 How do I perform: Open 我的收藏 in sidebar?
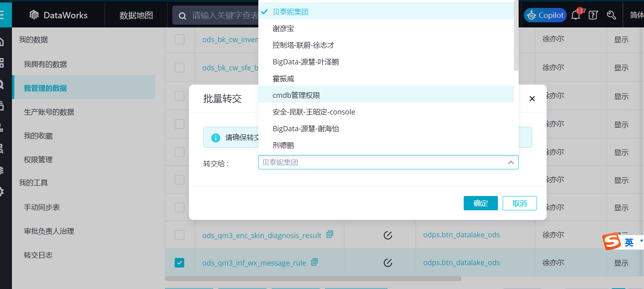[x=38, y=136]
